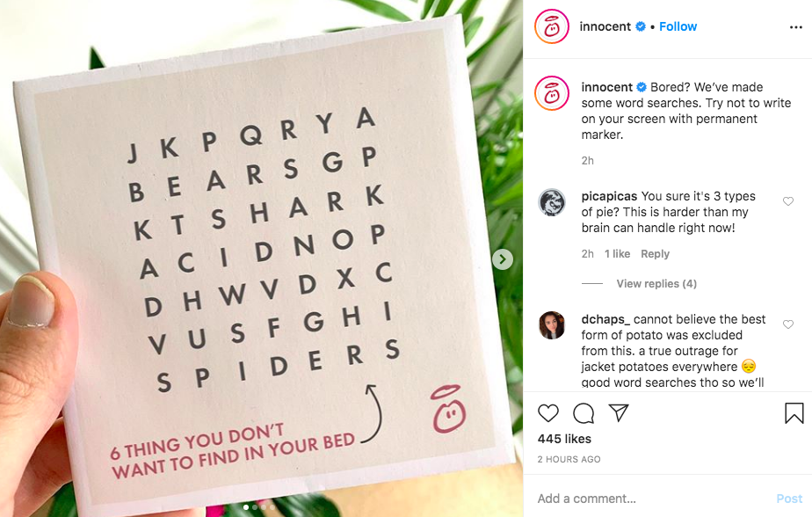Like the post with the heart icon

[547, 413]
